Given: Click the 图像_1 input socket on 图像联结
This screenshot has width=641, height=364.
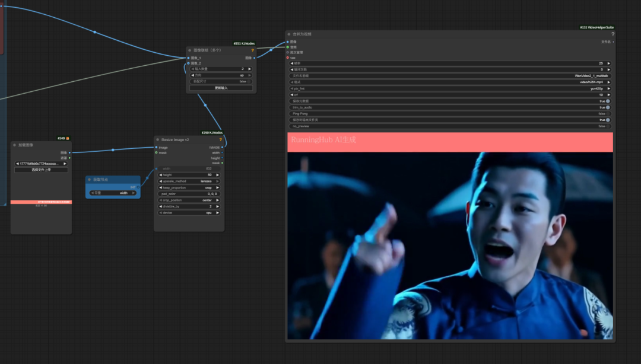Looking at the screenshot, I should click(189, 58).
